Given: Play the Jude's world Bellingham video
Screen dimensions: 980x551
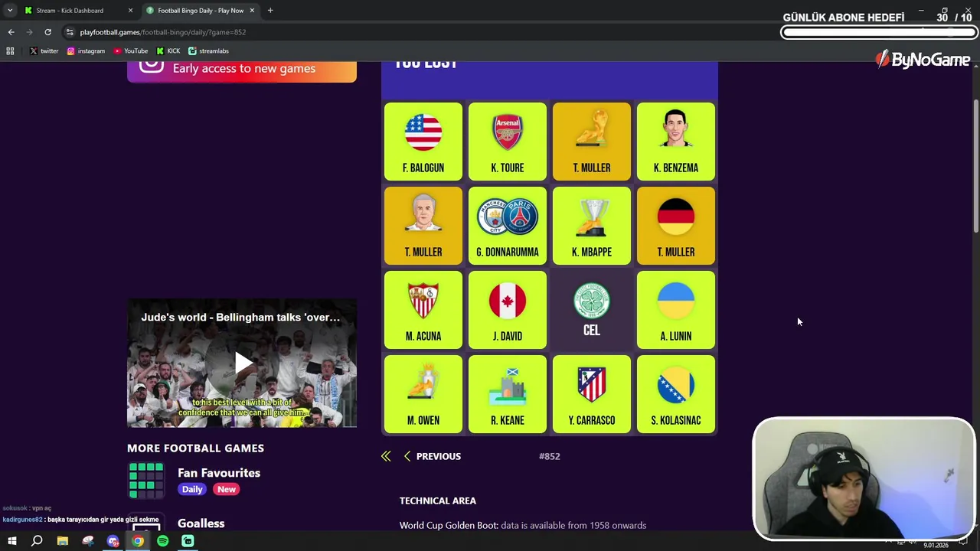Looking at the screenshot, I should point(243,363).
